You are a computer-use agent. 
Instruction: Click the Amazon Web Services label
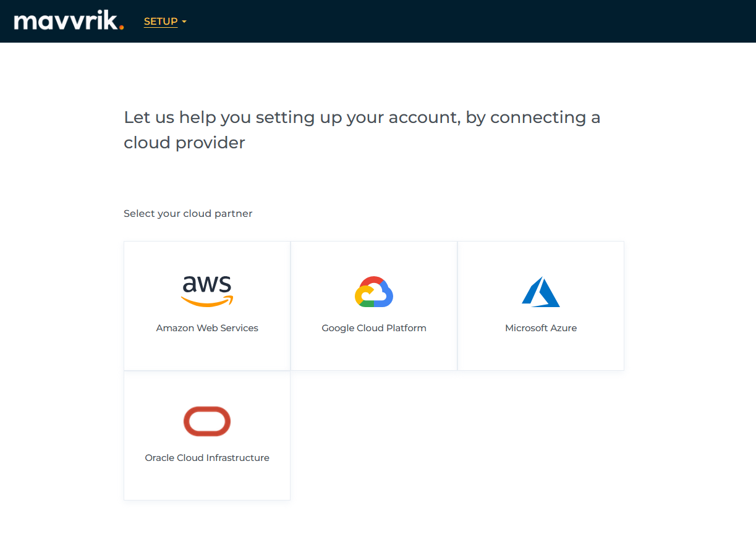click(x=207, y=328)
